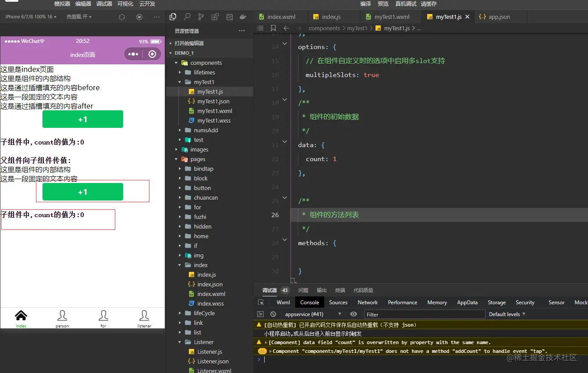Screen dimensions: 588x373
Task: Open the layout panel icon beside Extensions
Action: pyautogui.click(x=229, y=17)
